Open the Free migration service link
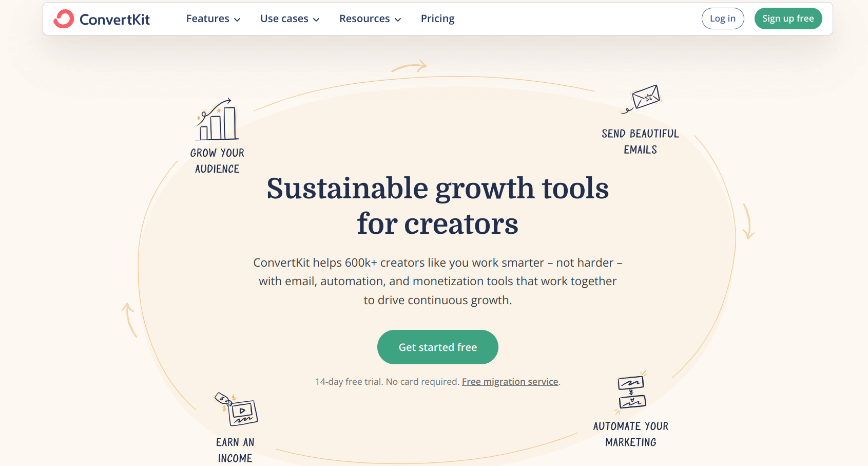This screenshot has width=868, height=466. (510, 381)
